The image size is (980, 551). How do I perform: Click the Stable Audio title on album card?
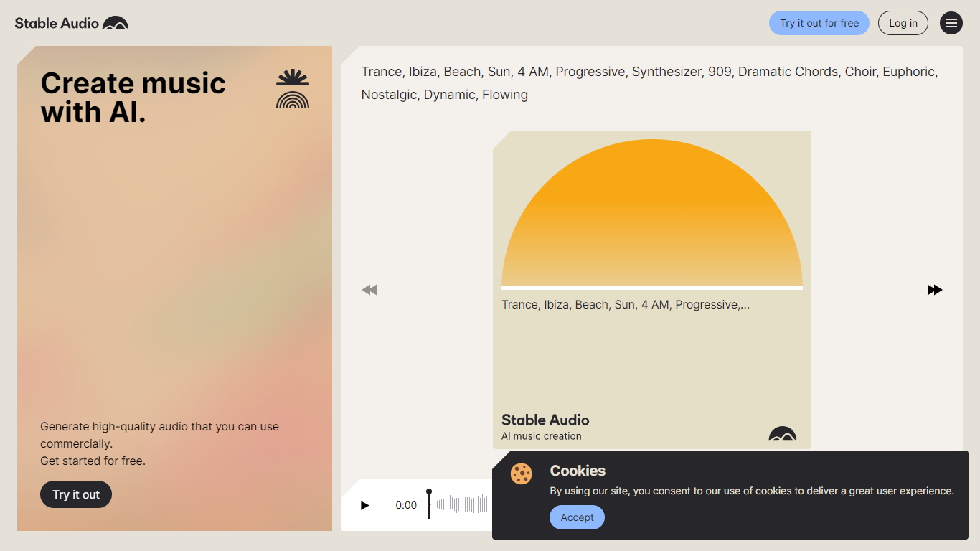tap(545, 420)
